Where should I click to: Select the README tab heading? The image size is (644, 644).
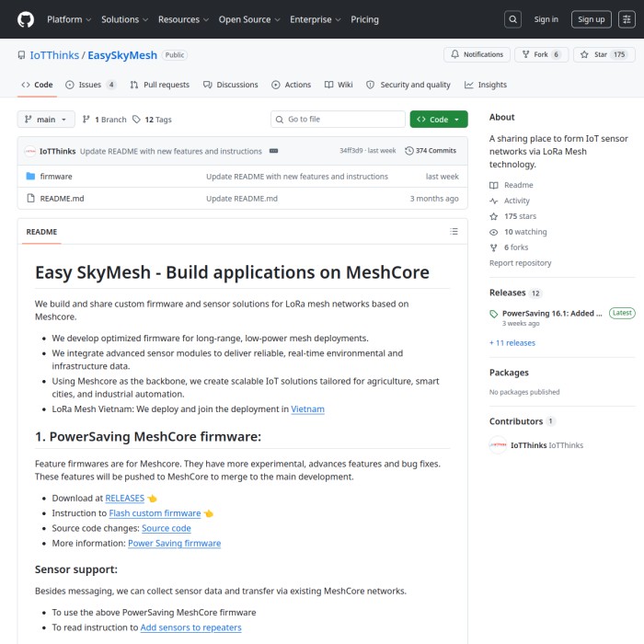(41, 232)
